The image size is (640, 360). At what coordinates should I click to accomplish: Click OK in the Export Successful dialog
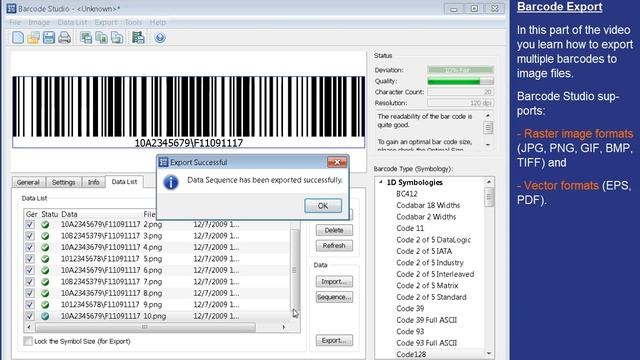[x=323, y=206]
